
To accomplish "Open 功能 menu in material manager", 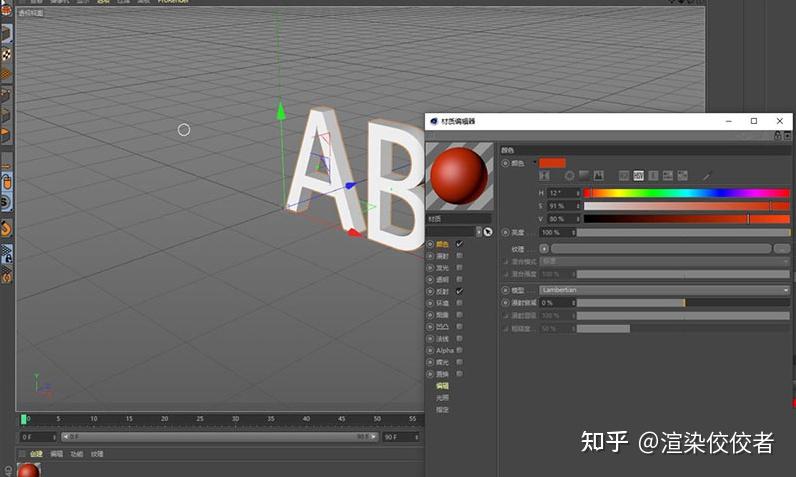I will (x=77, y=454).
